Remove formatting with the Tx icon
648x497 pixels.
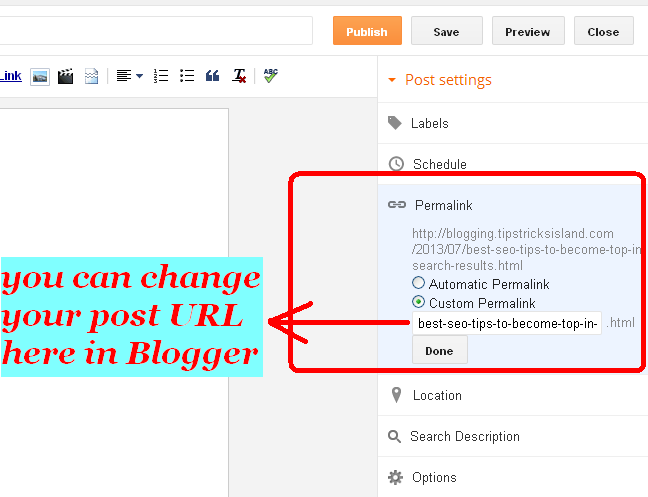[x=239, y=76]
